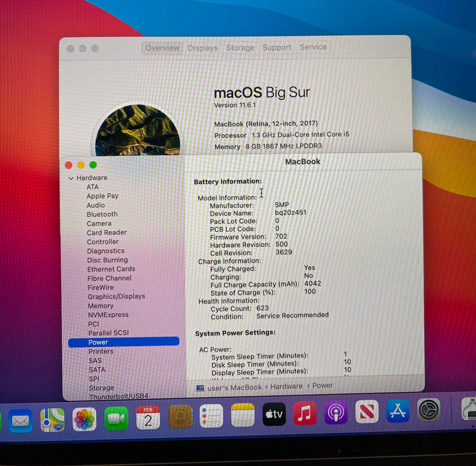This screenshot has width=476, height=466.
Task: Open Diagnostics in the sidebar
Action: (106, 251)
